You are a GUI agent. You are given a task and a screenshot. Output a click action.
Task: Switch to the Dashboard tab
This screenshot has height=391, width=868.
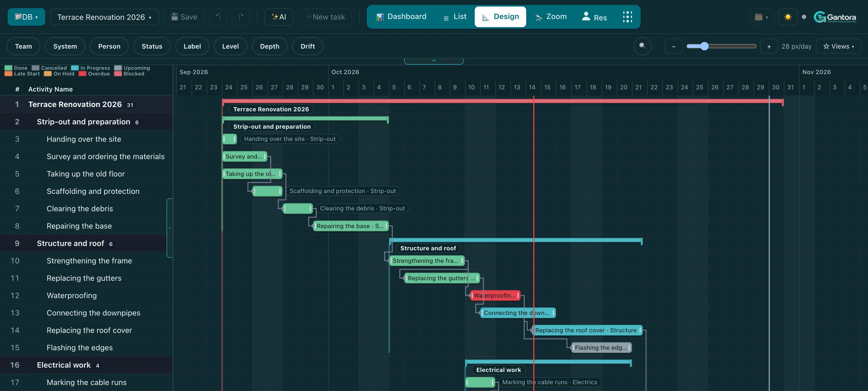402,17
